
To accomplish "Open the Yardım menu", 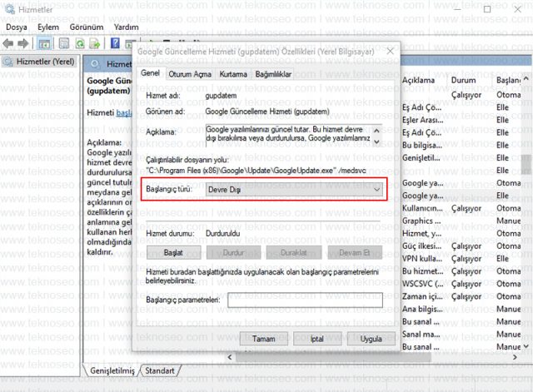I will coord(126,27).
